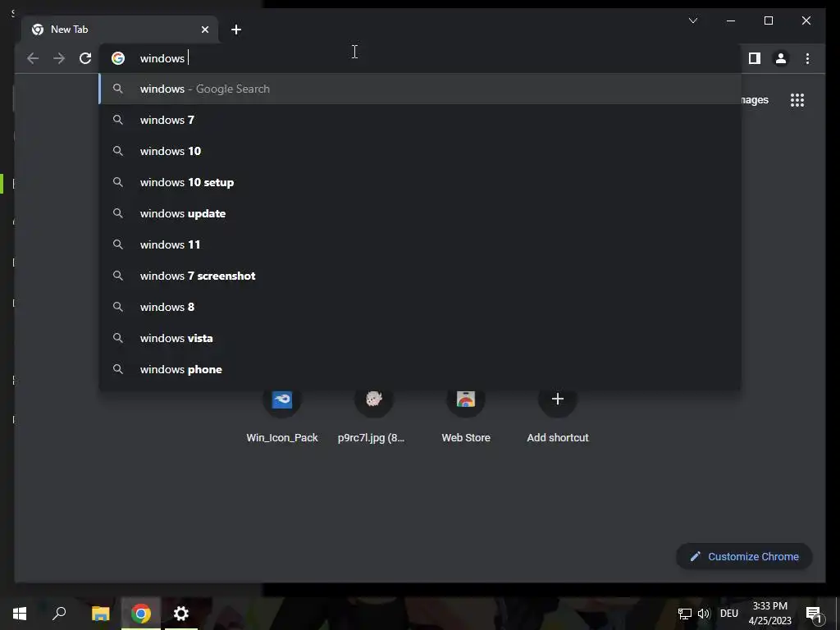Open the Windows Start menu
The width and height of the screenshot is (840, 630).
(20, 614)
